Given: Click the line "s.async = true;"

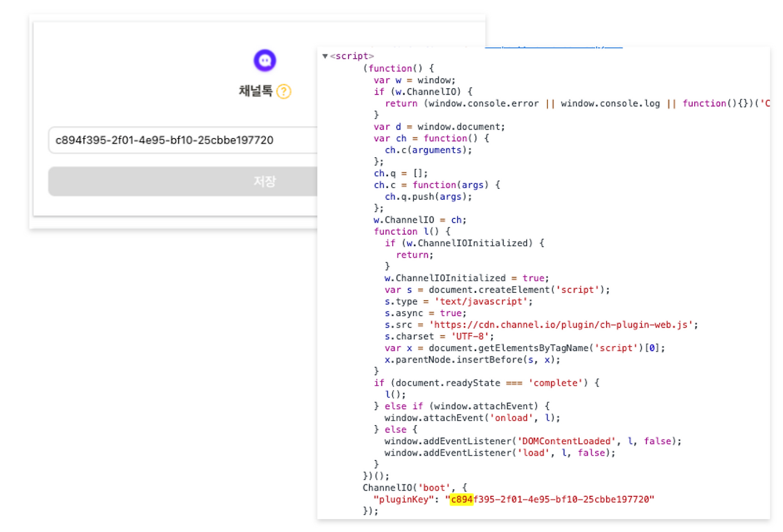Looking at the screenshot, I should tap(426, 313).
